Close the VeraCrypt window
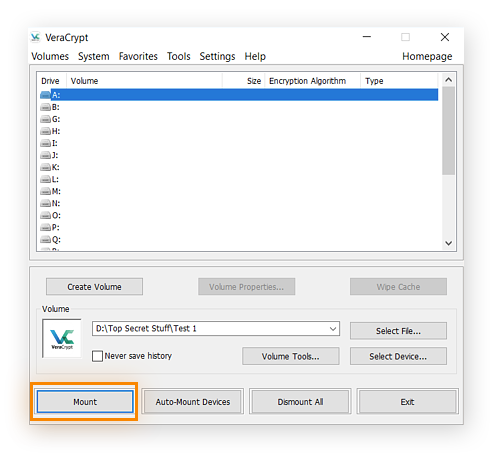The image size is (492, 453). pos(445,37)
